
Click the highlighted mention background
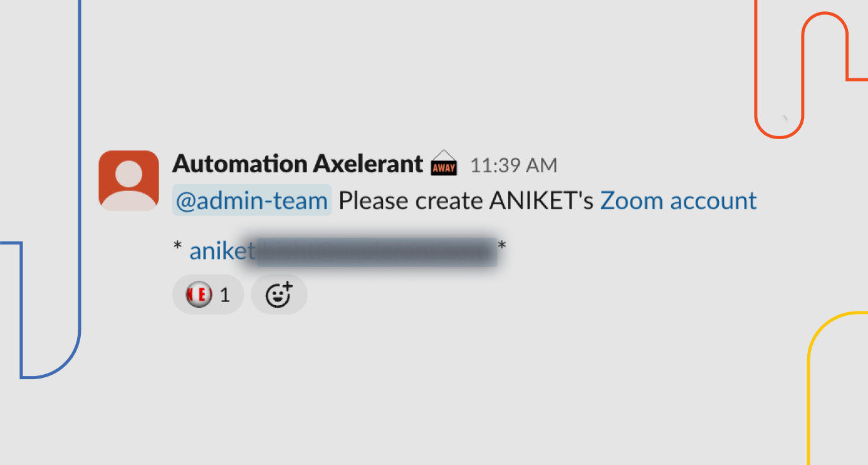click(x=251, y=200)
